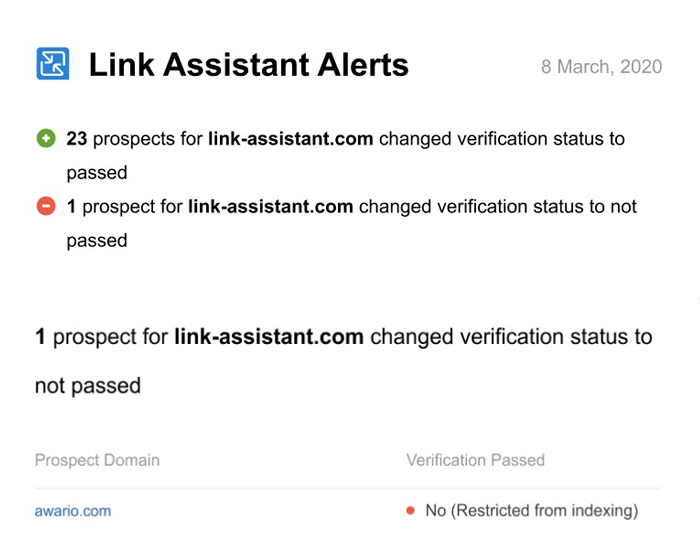Click the words not passed in the heading
700x548 pixels.
tap(88, 386)
